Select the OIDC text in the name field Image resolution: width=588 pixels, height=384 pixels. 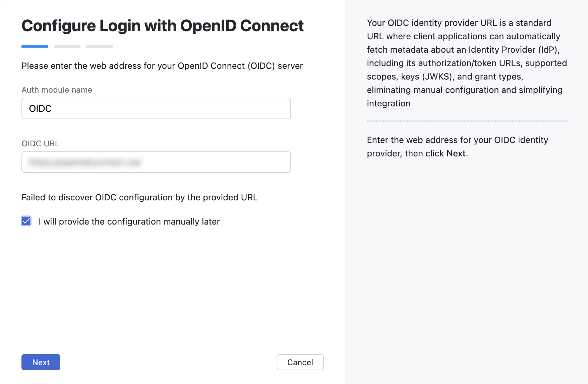coord(40,108)
